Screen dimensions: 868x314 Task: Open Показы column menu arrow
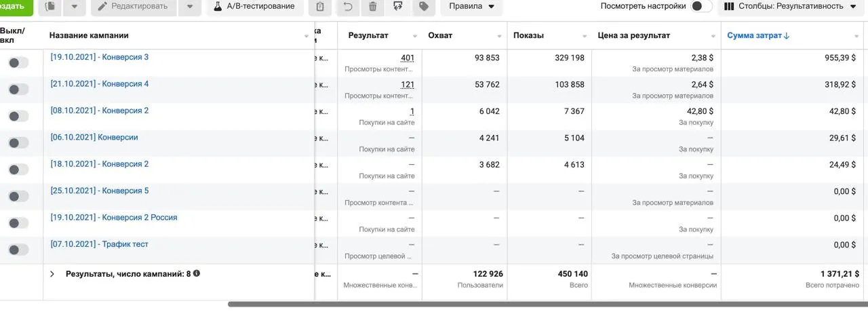click(585, 37)
